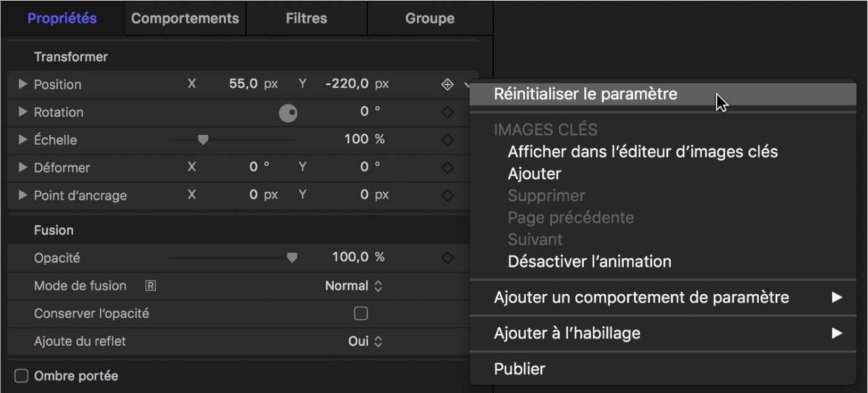This screenshot has height=393, width=868.
Task: Click the Déformer keyframe diamond
Action: pyautogui.click(x=447, y=168)
